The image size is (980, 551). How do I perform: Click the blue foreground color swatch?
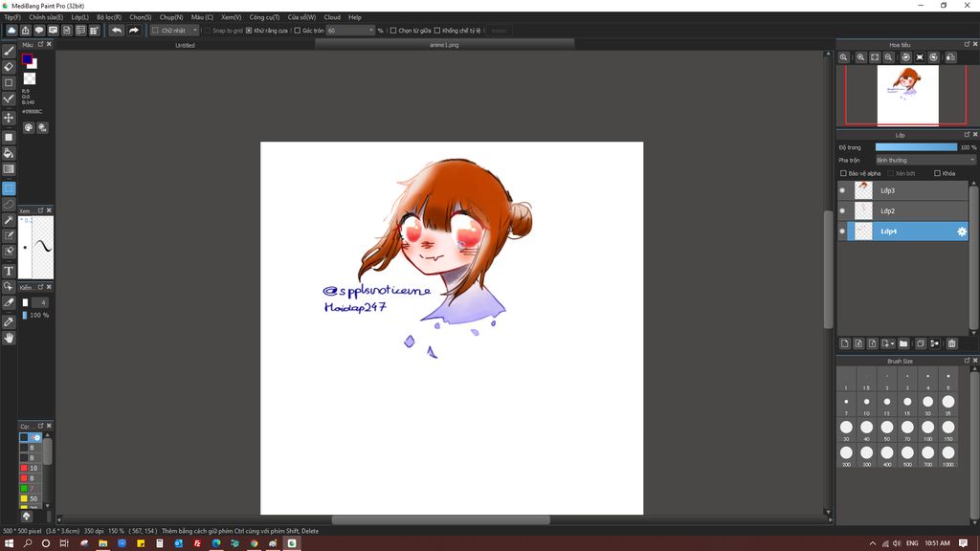coord(27,59)
